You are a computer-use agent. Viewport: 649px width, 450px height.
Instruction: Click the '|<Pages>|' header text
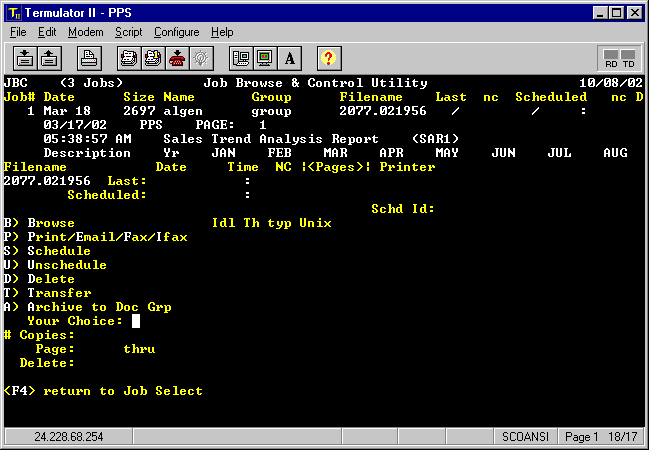point(336,167)
